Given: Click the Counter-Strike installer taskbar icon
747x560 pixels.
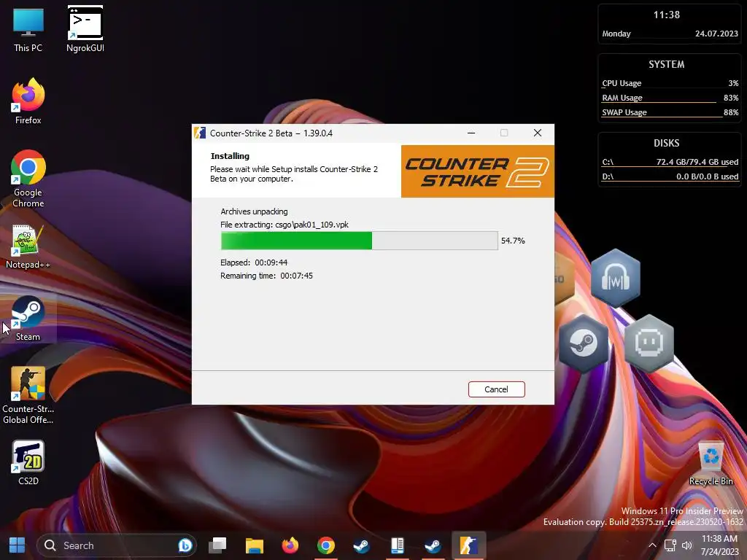Looking at the screenshot, I should pos(469,545).
